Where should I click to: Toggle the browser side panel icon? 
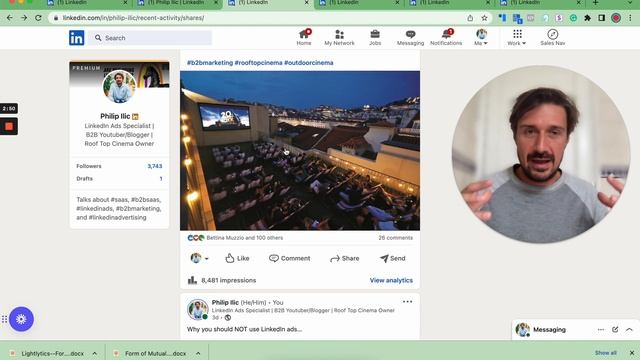602,18
